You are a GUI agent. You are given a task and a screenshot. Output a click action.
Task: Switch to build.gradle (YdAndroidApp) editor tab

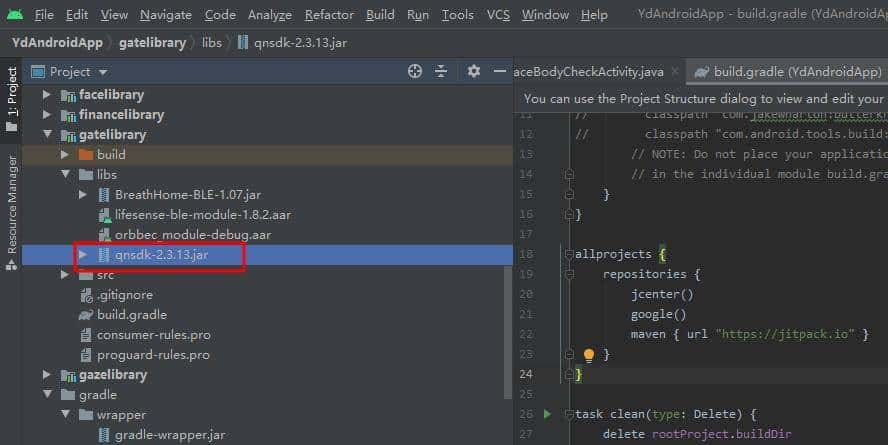point(788,72)
